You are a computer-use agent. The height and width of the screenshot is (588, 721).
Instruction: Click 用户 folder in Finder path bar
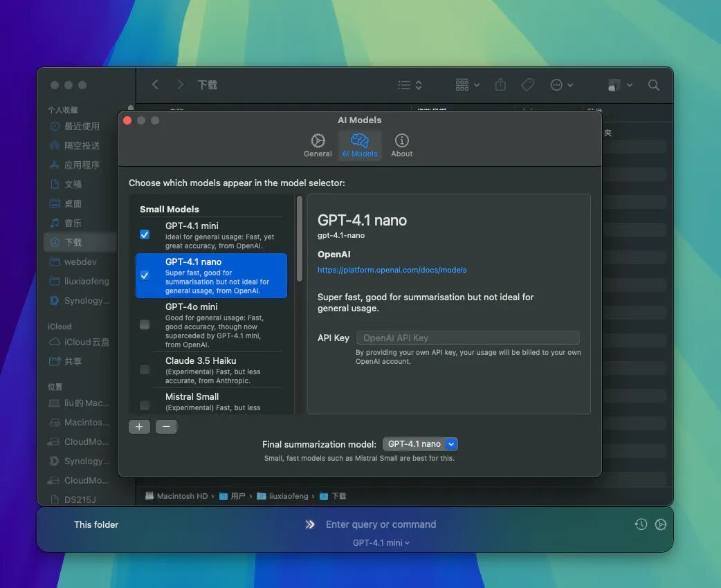click(232, 496)
